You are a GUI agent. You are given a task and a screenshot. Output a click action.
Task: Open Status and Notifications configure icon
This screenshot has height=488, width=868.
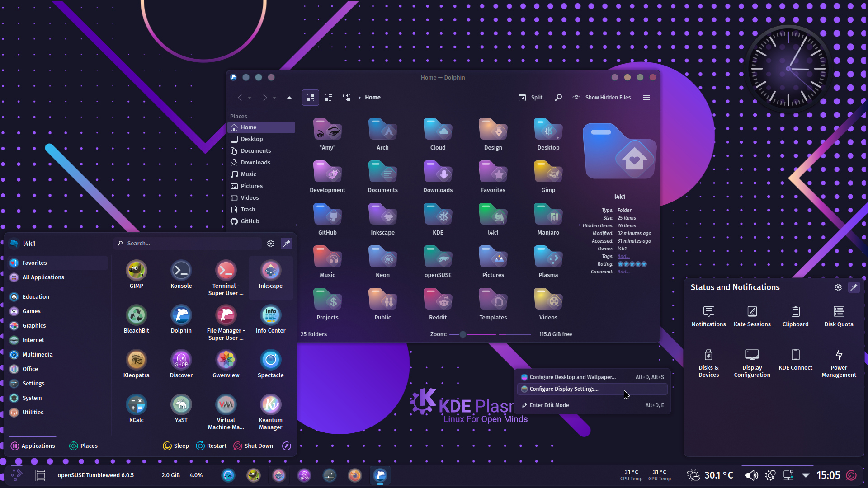coord(838,287)
